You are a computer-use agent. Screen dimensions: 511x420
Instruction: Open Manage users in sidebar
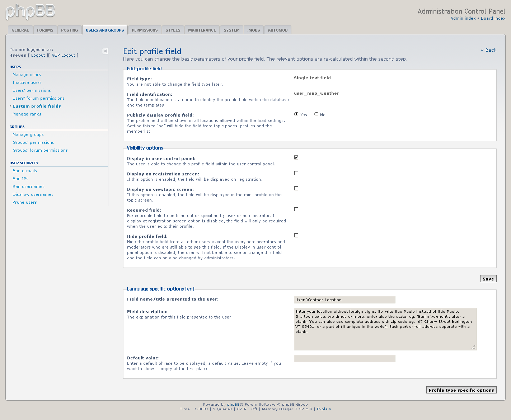[27, 75]
